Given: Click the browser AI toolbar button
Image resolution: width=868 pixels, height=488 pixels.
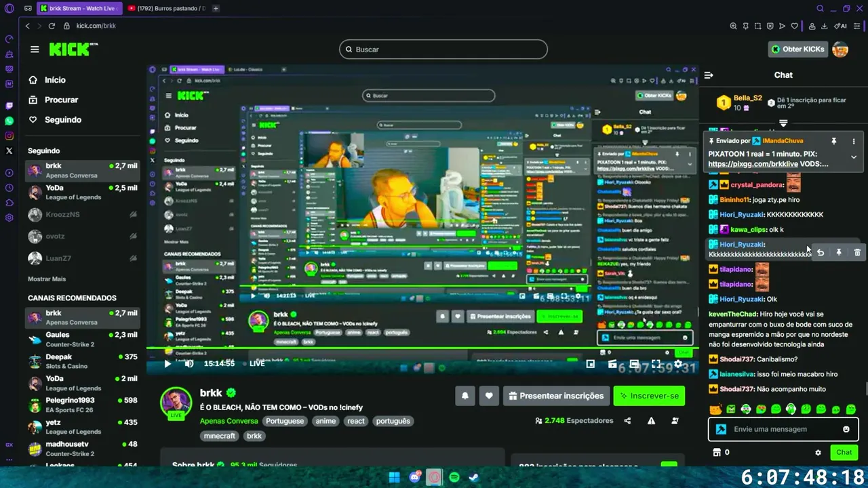Looking at the screenshot, I should [x=841, y=26].
